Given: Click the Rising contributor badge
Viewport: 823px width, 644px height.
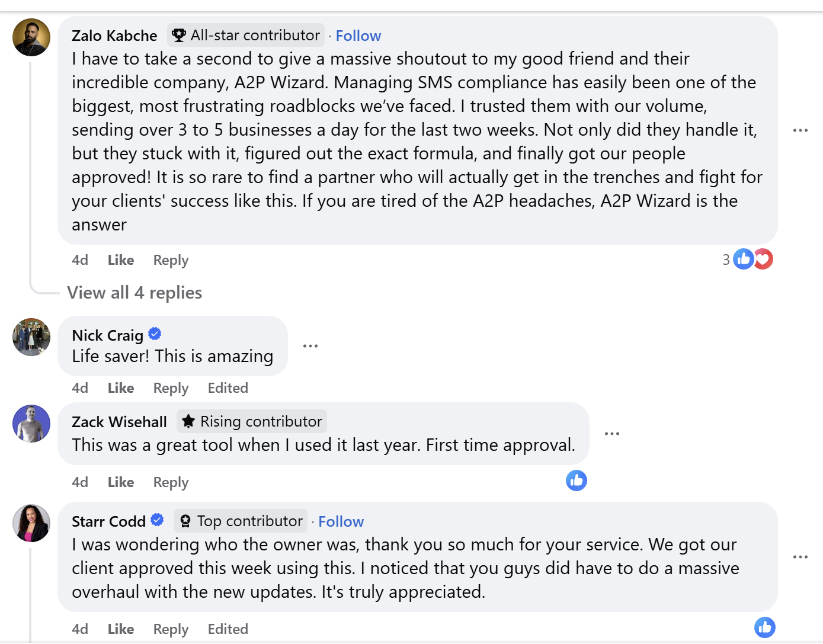Looking at the screenshot, I should (252, 421).
